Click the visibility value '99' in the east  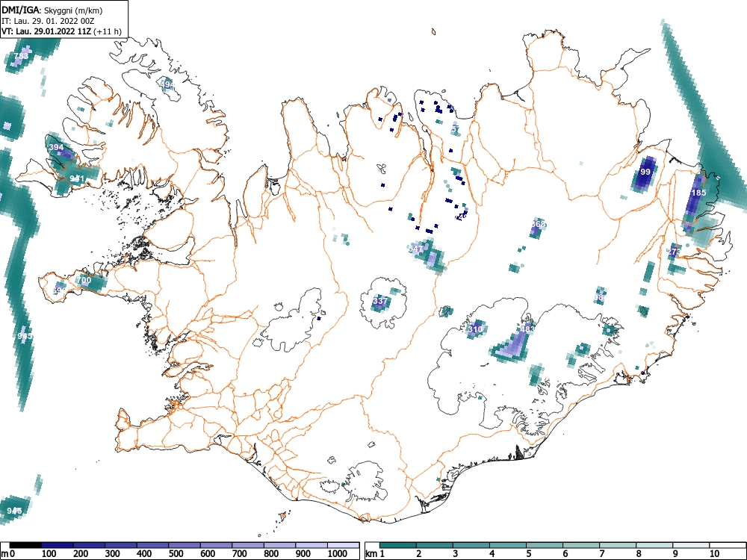(645, 172)
